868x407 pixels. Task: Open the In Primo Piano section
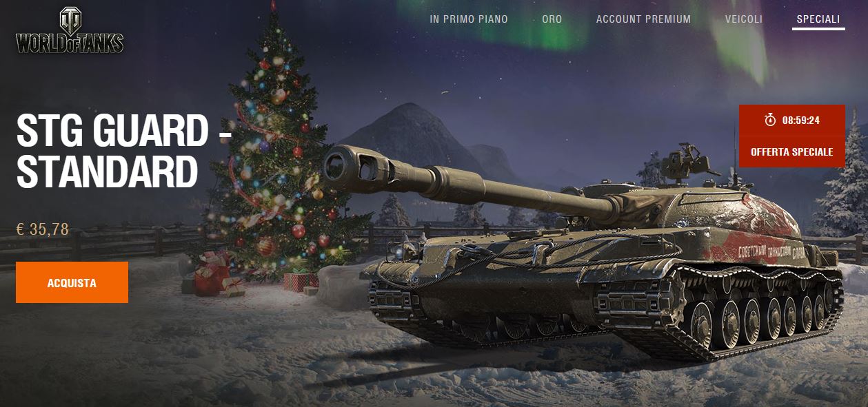click(469, 19)
